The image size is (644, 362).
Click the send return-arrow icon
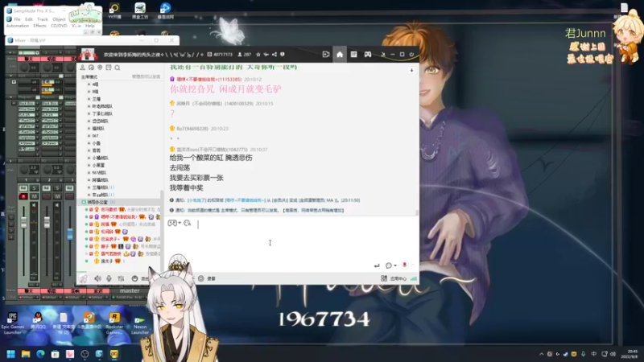point(377,265)
